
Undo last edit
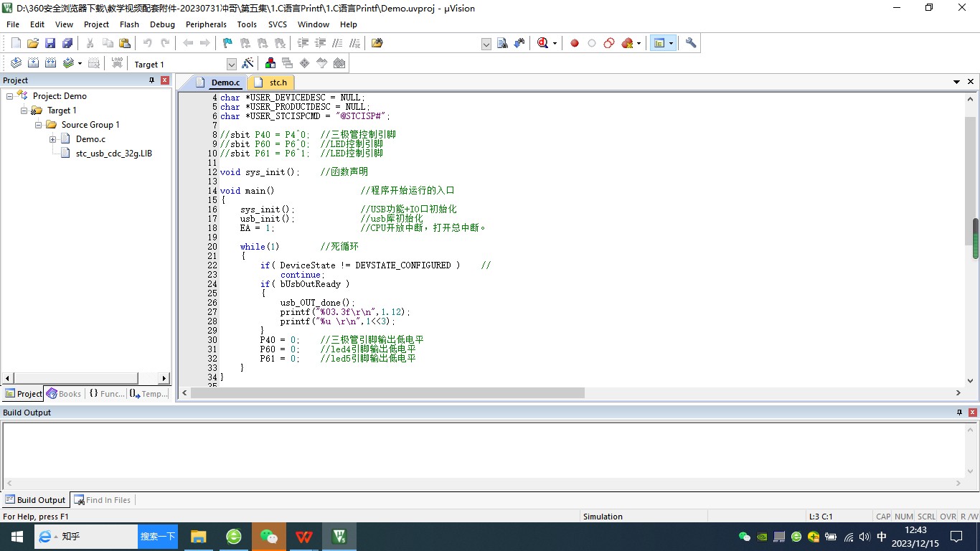click(148, 43)
